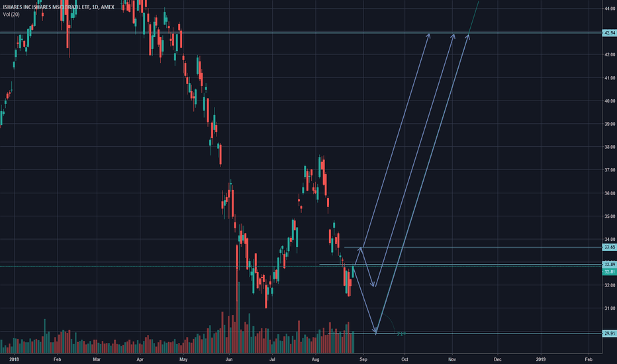Viewport: 617px width, 364px height.
Task: Click the 31.00 price scale value
Action: (x=610, y=308)
